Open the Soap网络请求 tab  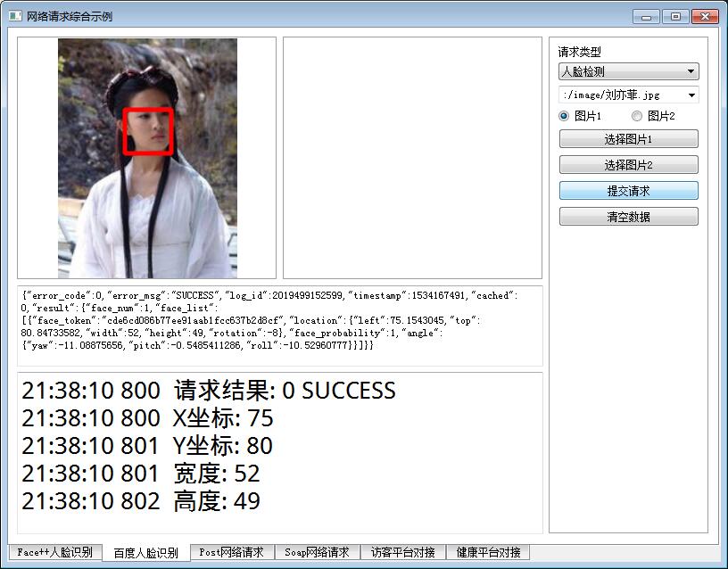point(318,552)
